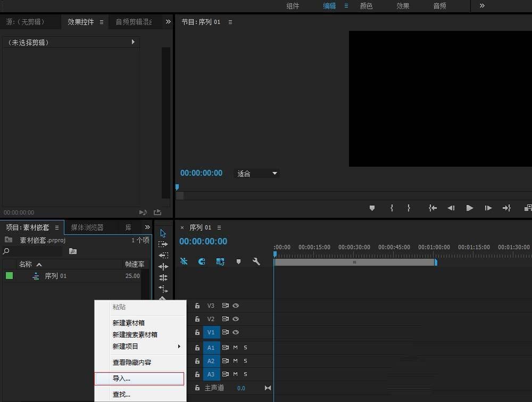Select the timeline snap magnet icon
The width and height of the screenshot is (532, 402).
pos(201,261)
